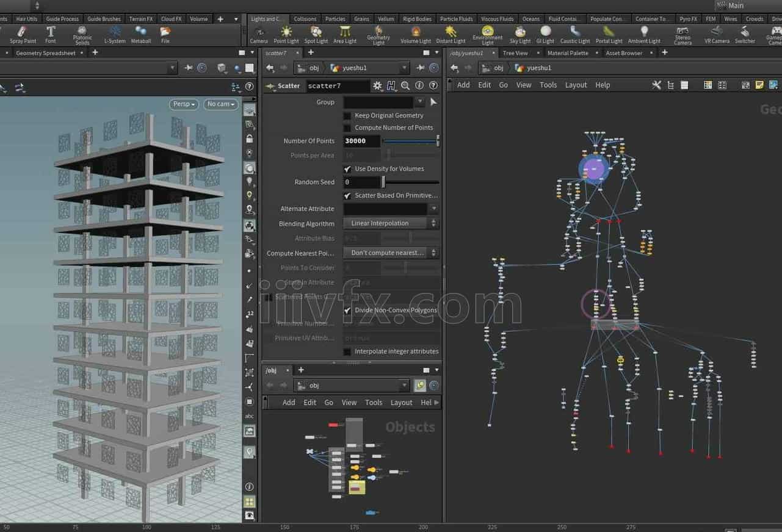
Task: Add a Distant Light from the shelf
Action: coord(451,35)
